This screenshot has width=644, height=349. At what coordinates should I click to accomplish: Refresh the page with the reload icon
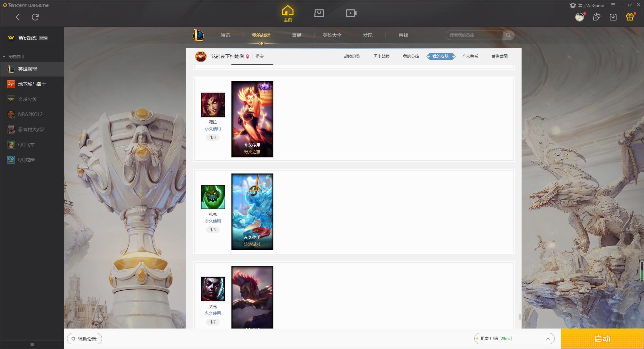(35, 17)
